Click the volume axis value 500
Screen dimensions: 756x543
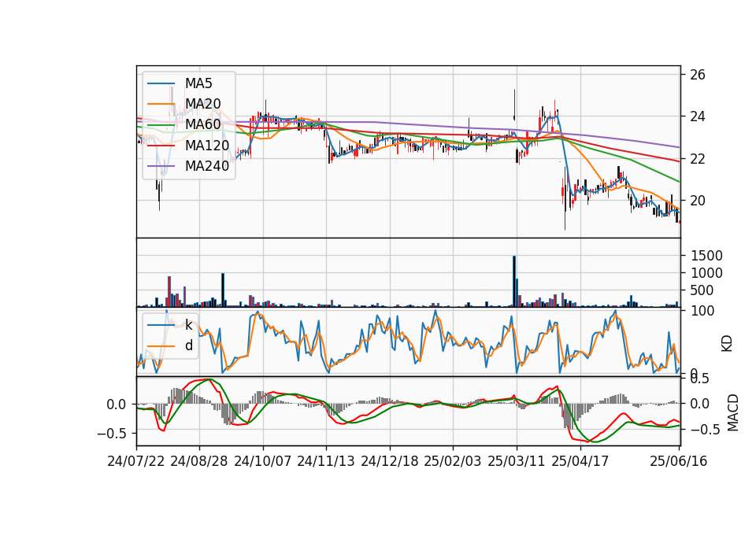(x=702, y=290)
